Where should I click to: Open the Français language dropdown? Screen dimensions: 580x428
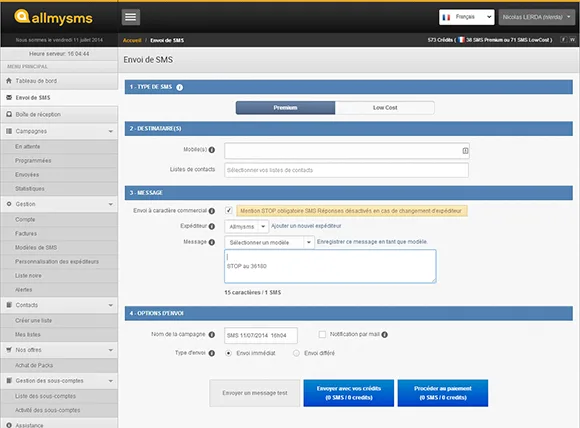(466, 17)
